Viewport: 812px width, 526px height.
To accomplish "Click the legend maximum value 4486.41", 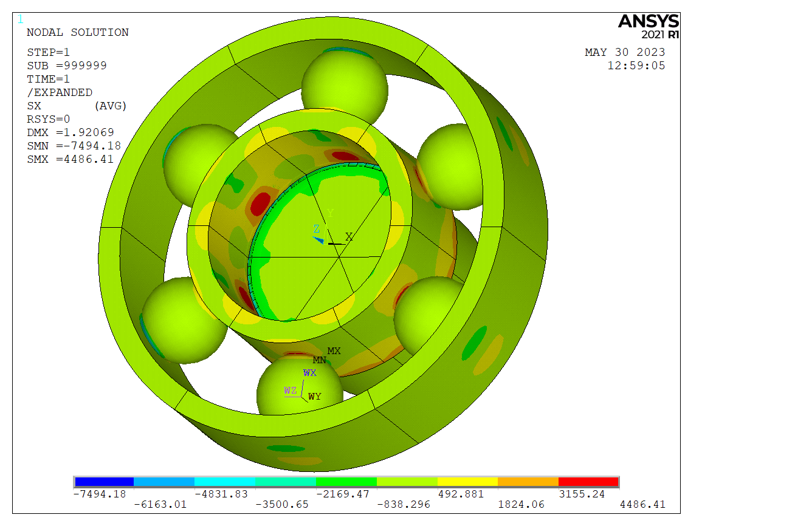I will pos(642,504).
